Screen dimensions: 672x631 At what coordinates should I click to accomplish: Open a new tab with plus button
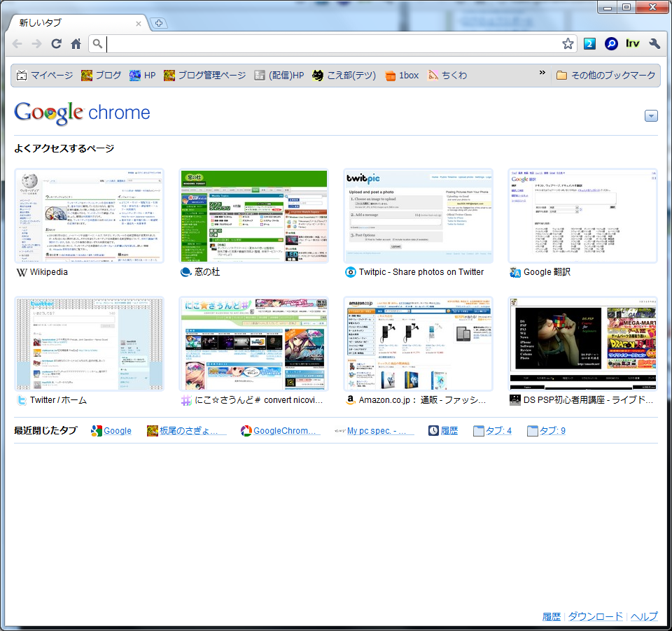(x=159, y=23)
